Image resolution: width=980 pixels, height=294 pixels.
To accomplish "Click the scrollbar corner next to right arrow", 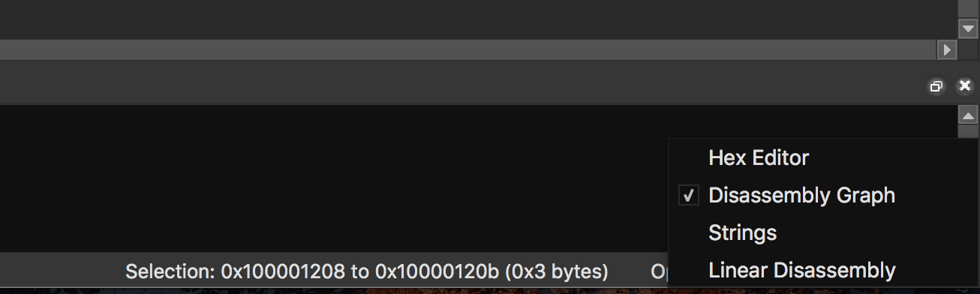I will tap(968, 49).
